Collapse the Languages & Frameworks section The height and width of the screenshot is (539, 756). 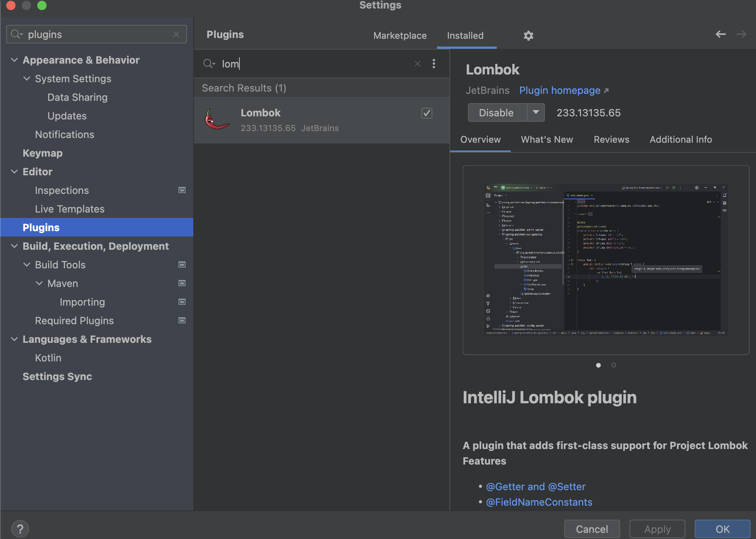[x=14, y=339]
